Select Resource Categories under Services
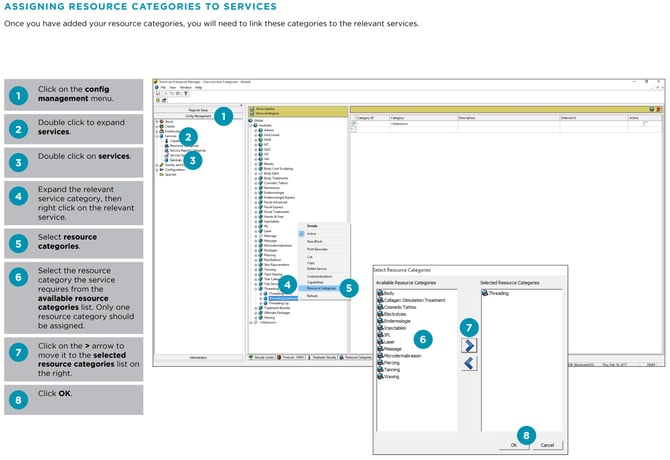The image size is (670, 460). coord(184,146)
